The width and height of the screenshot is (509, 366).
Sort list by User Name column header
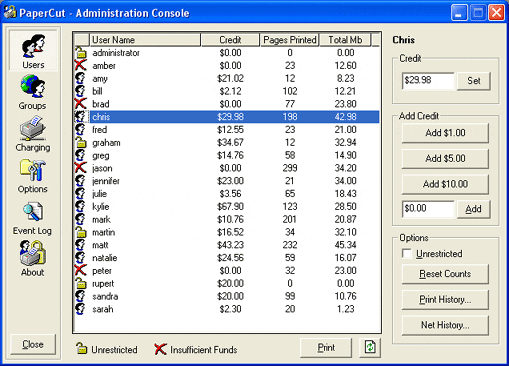pos(145,40)
